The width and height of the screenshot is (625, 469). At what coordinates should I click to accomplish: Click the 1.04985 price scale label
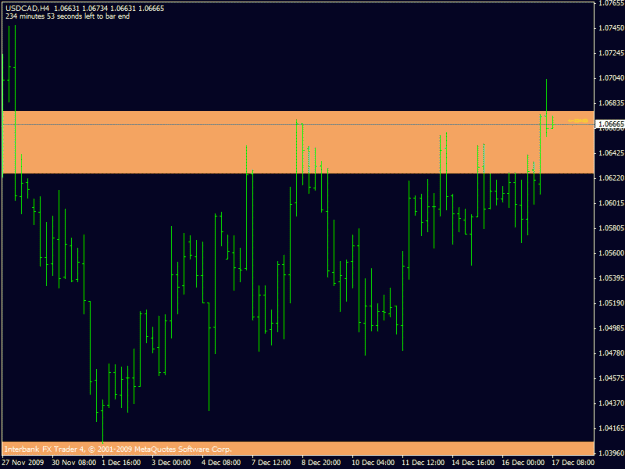point(611,328)
